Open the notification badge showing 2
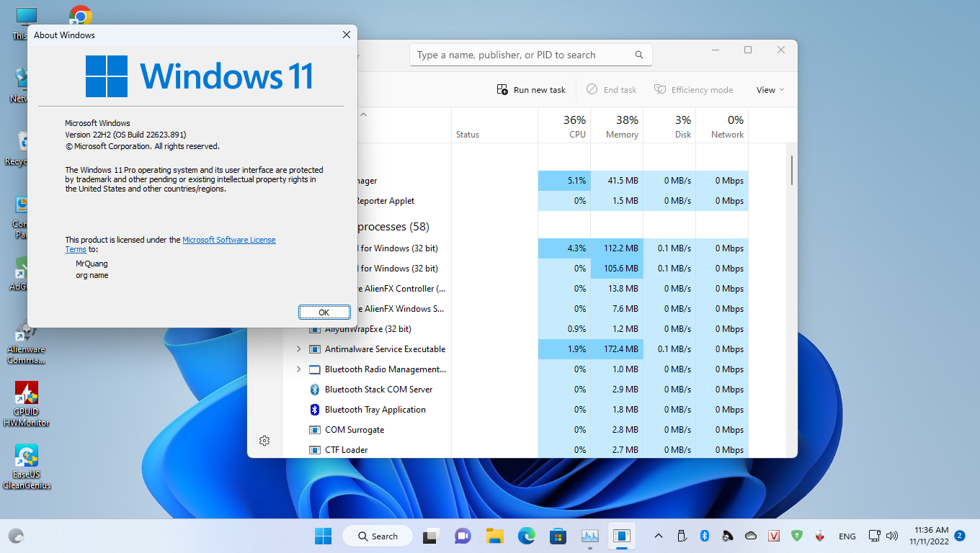Screen dimensions: 980x553 (x=960, y=536)
